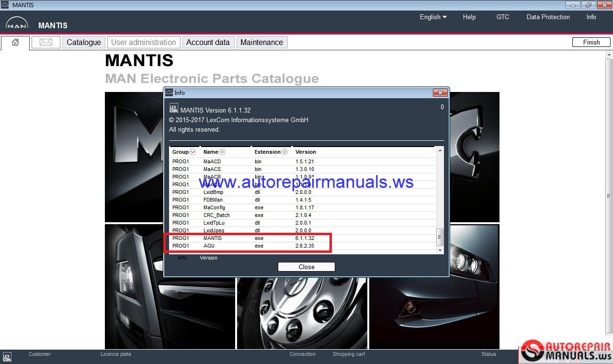Click the Customer status bar field
The height and width of the screenshot is (364, 613).
point(40,354)
